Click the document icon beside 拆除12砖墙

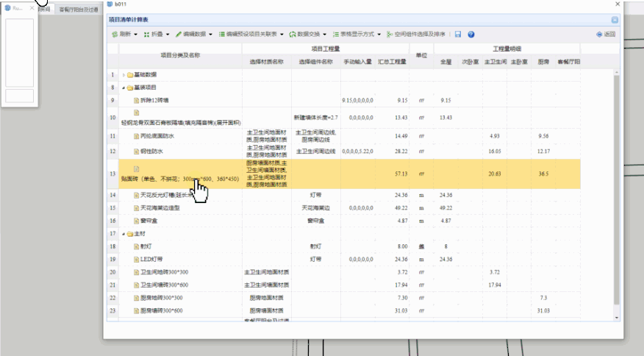136,100
